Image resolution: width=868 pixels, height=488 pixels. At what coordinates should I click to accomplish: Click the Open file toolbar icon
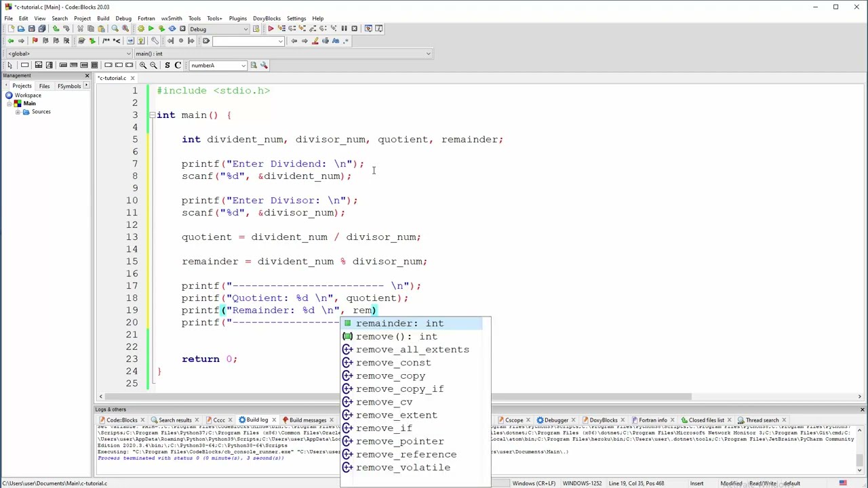pos(21,28)
